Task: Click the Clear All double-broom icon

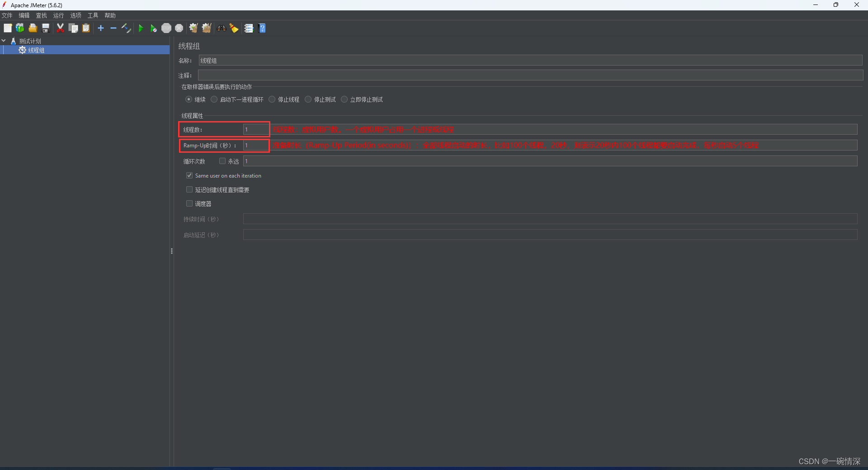Action: [x=207, y=28]
